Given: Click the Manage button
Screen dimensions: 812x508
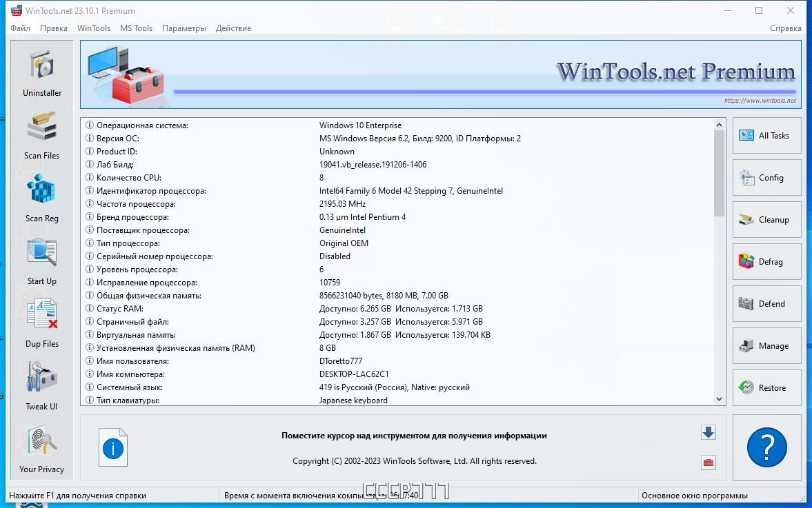Looking at the screenshot, I should (x=767, y=345).
